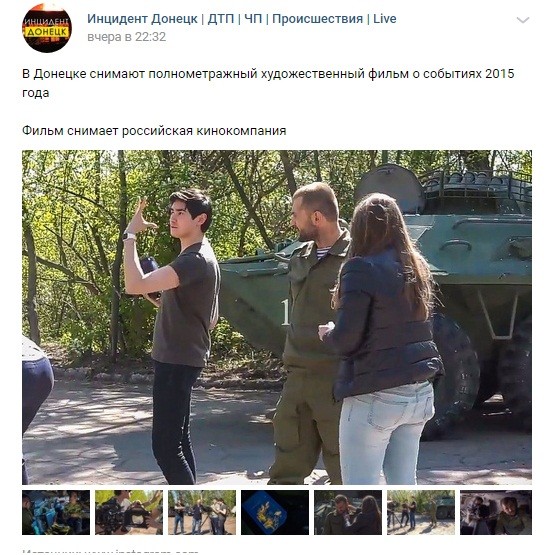This screenshot has height=555, width=548.
Task: Open fifth thumbnail of makeup being applied
Action: (348, 512)
